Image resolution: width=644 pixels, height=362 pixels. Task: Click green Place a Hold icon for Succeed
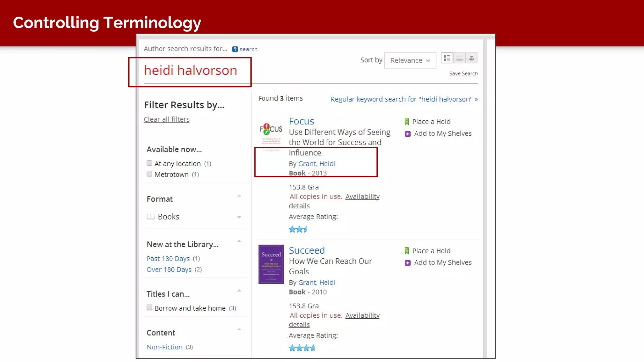(x=407, y=251)
